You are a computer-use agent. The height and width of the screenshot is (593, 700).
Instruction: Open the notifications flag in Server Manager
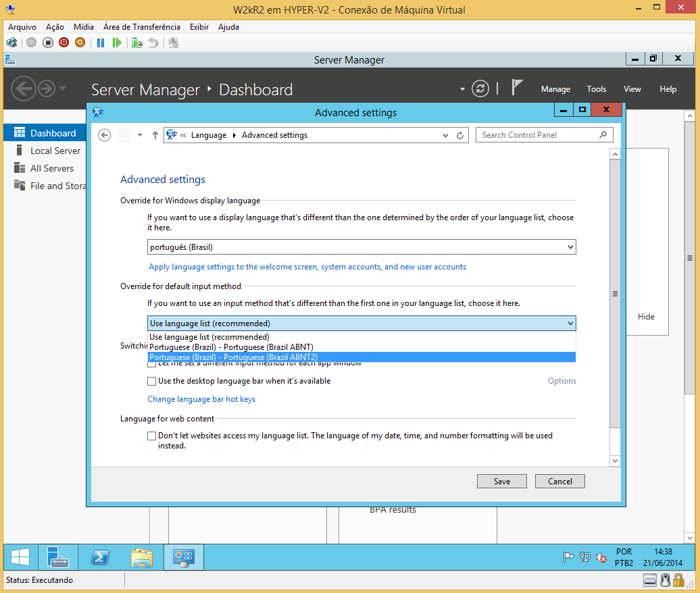pos(517,88)
